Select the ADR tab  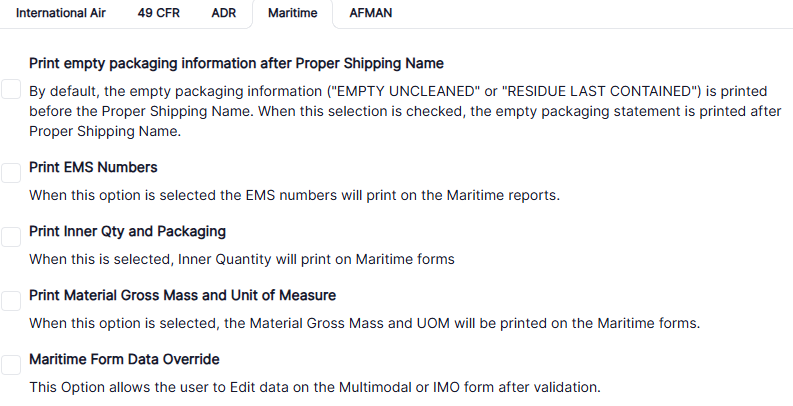coord(224,14)
